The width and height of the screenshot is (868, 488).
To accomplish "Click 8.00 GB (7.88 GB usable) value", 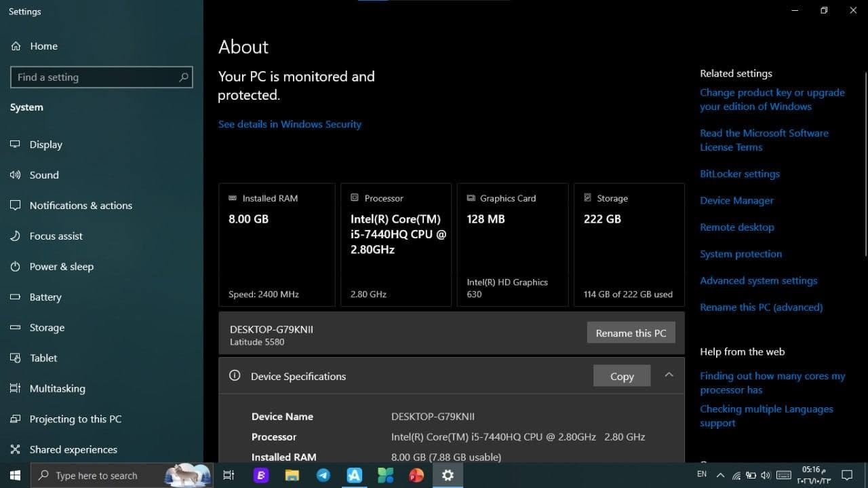I will [x=446, y=457].
